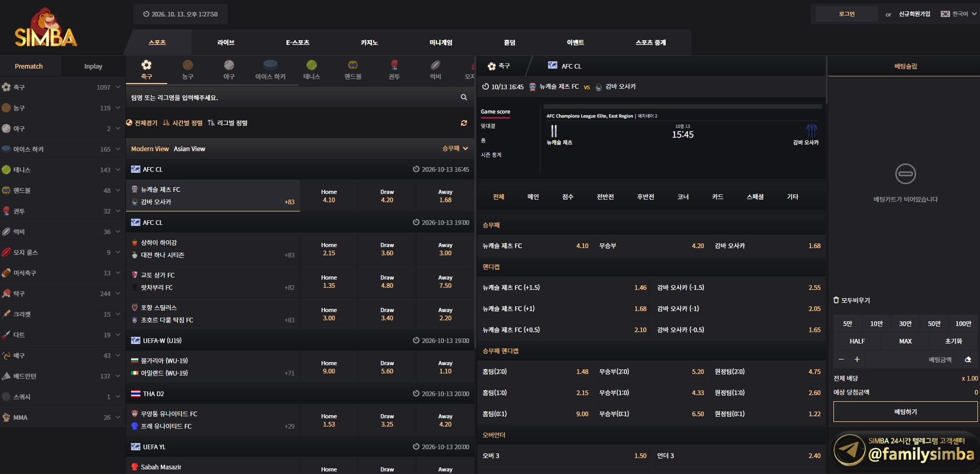The width and height of the screenshot is (980, 474).
Task: Select 시간별 정렬 sorting option
Action: tap(183, 123)
